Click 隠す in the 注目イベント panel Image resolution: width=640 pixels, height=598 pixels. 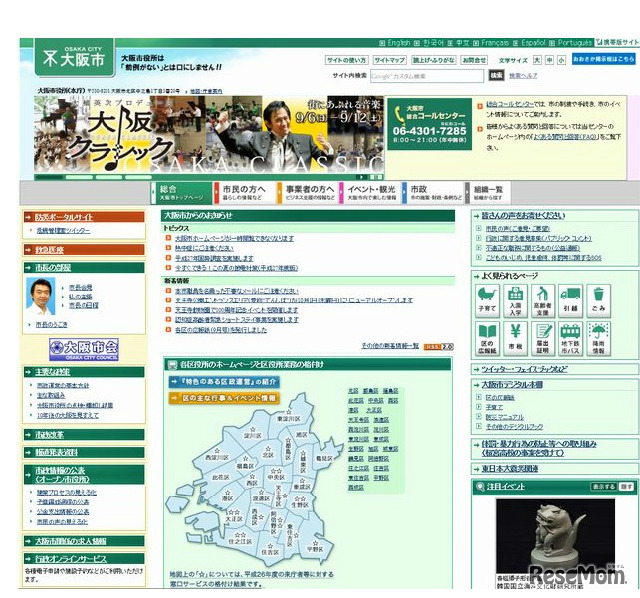(x=626, y=487)
